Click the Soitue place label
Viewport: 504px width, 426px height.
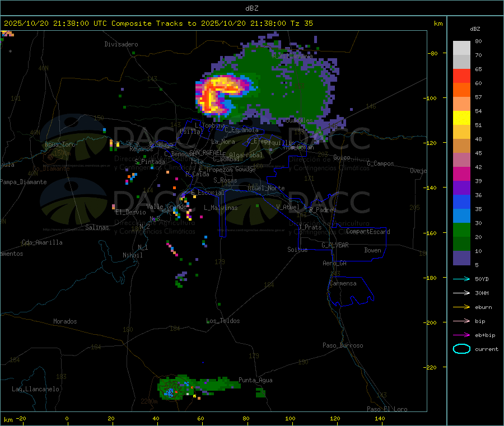297,250
